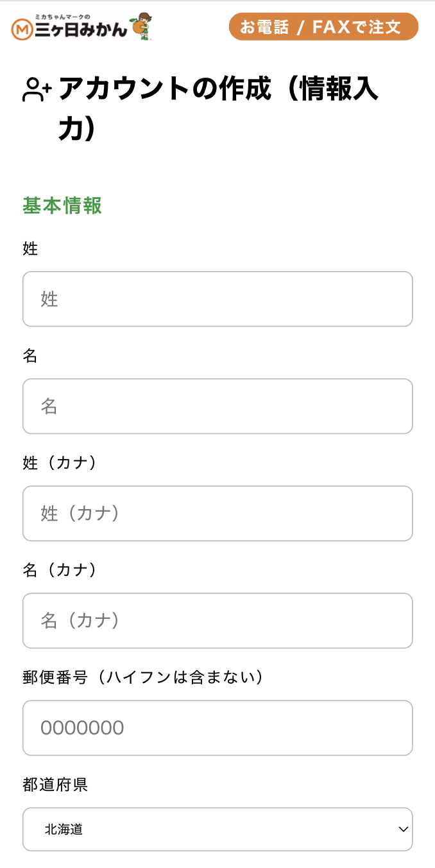Click the 基本情報 section heading
Screen dimensions: 435x868
pos(61,206)
